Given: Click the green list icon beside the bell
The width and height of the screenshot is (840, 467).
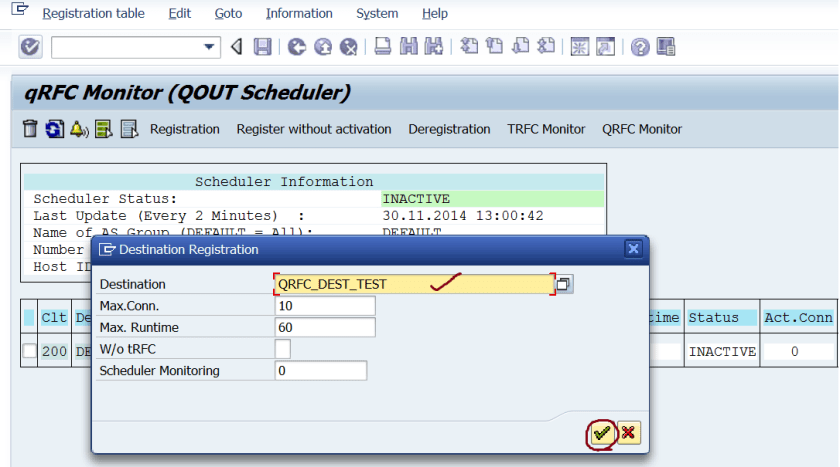Looking at the screenshot, I should [103, 129].
